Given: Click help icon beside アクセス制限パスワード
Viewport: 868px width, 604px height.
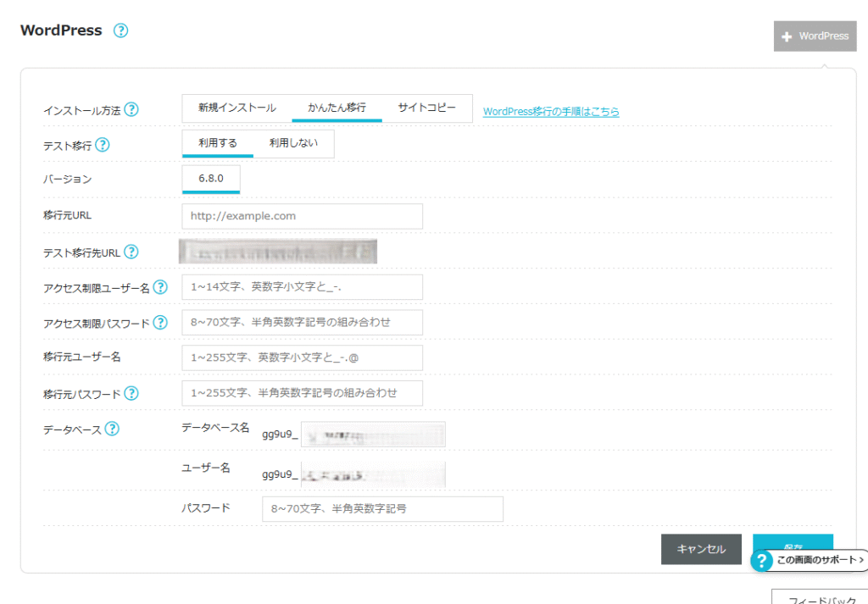Looking at the screenshot, I should (x=160, y=323).
